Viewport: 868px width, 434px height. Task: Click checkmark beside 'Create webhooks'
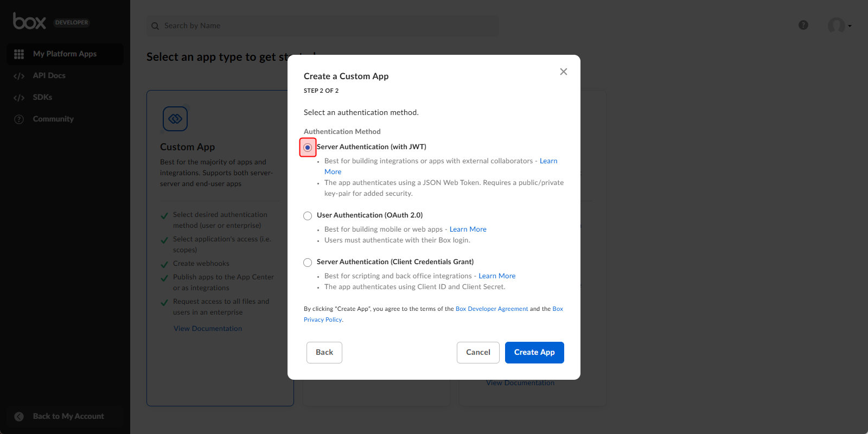click(x=164, y=265)
